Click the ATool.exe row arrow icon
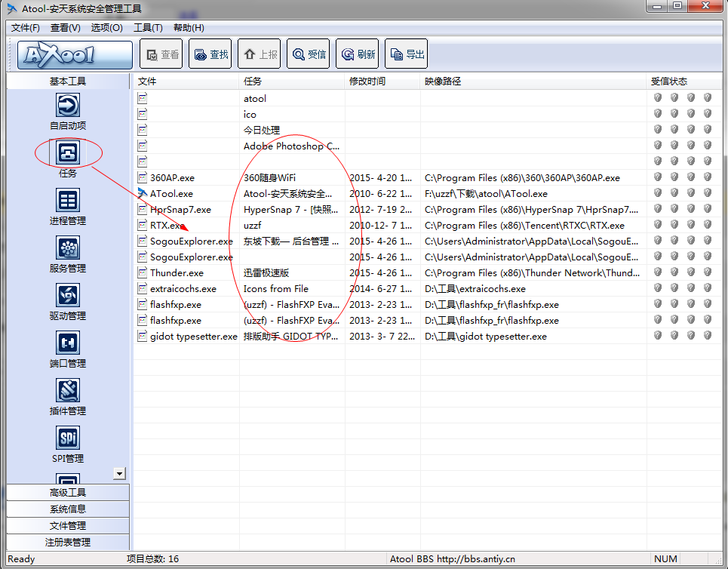The width and height of the screenshot is (728, 569). tap(142, 192)
